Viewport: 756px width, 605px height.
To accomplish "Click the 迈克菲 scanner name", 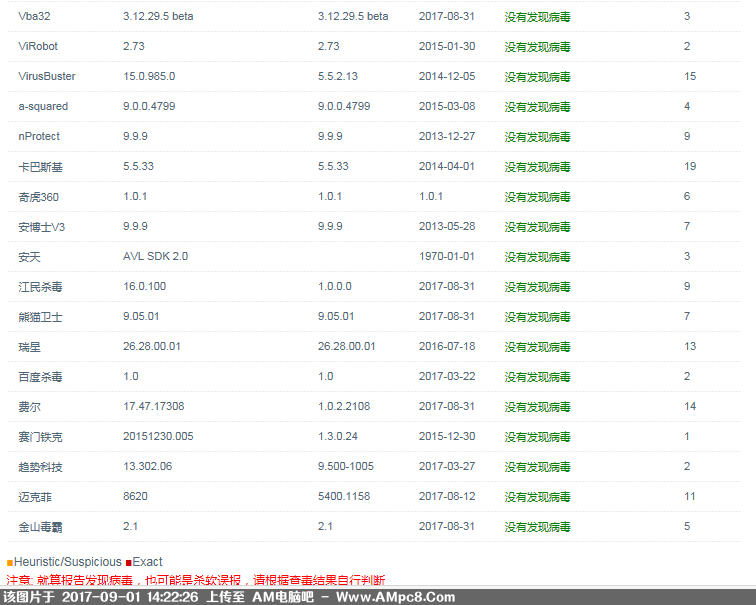I will point(35,497).
